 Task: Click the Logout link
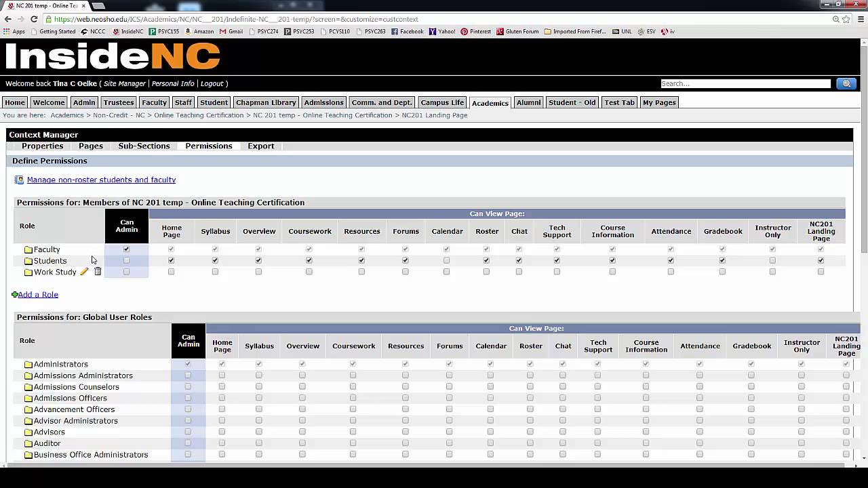click(212, 83)
